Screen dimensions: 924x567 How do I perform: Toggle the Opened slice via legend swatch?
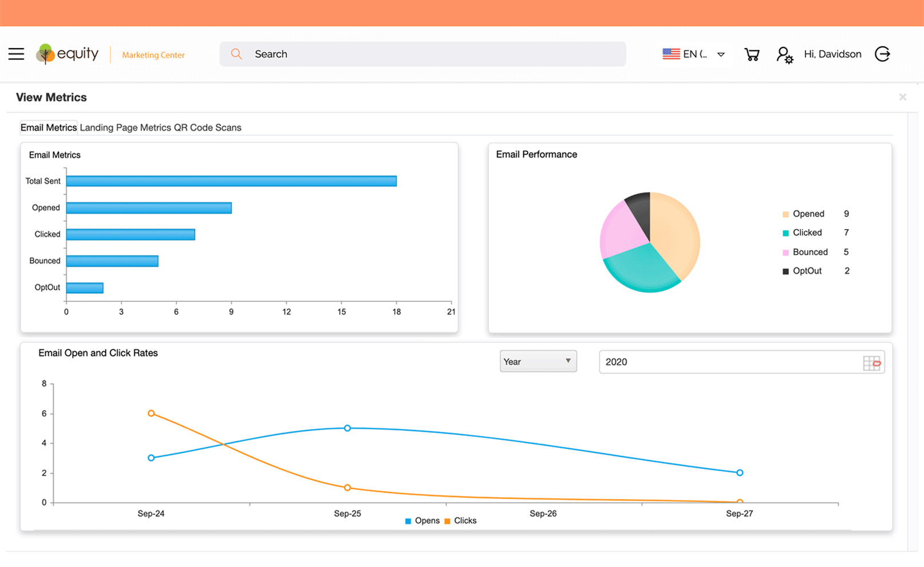(785, 214)
